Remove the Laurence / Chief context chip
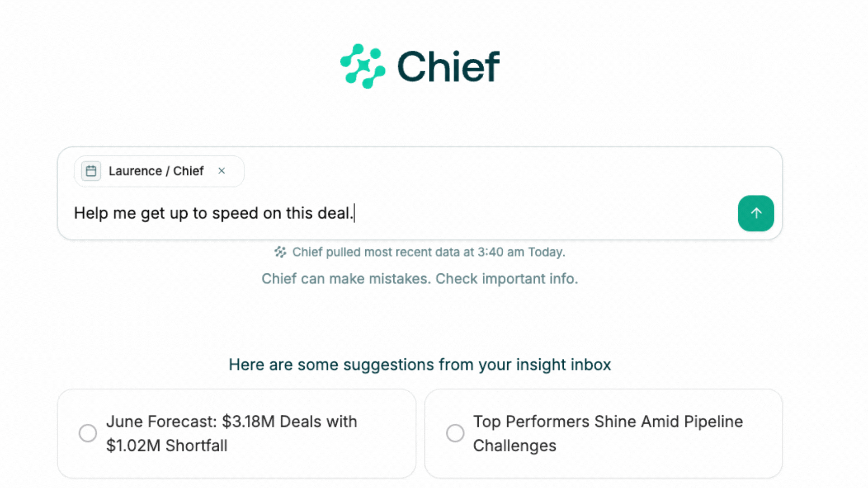 (x=222, y=171)
